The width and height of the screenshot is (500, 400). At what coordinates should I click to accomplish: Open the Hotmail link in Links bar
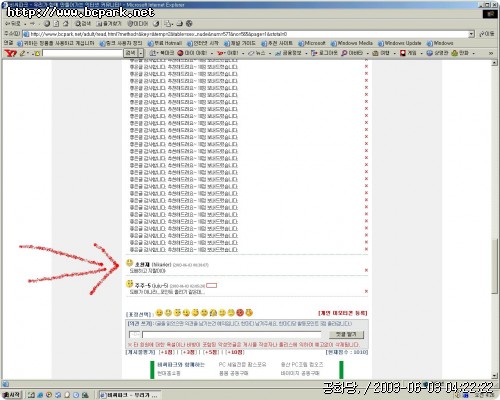tap(165, 43)
